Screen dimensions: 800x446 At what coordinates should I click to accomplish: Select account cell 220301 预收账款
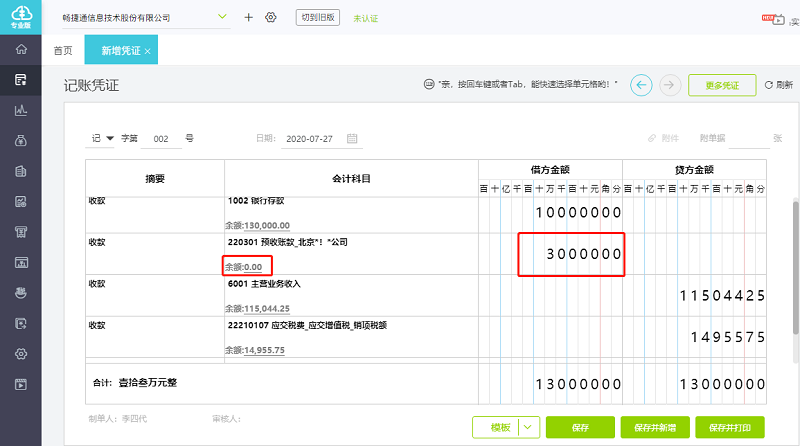(x=351, y=254)
